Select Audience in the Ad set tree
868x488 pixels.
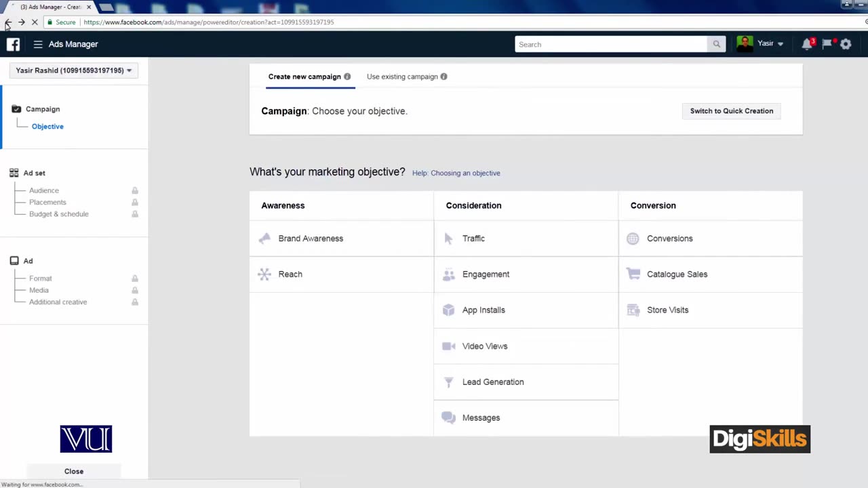(44, 190)
